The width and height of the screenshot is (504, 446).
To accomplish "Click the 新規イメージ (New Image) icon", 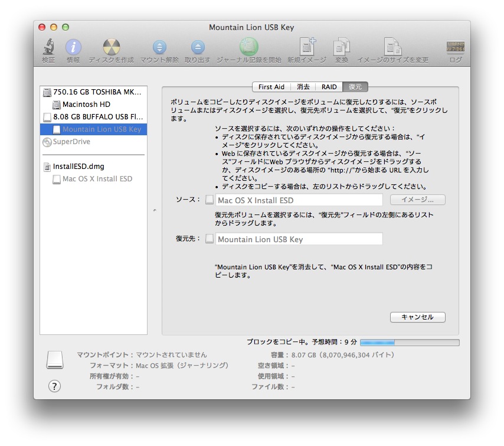I will pyautogui.click(x=307, y=47).
